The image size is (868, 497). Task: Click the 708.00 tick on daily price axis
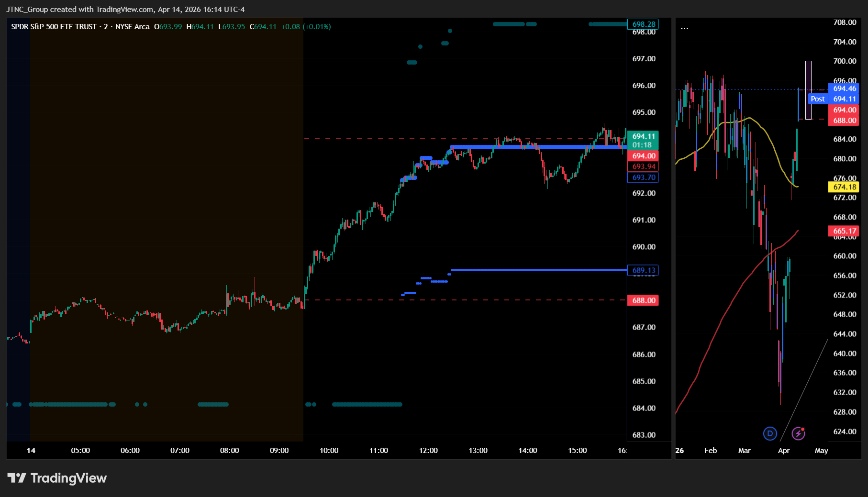(x=845, y=22)
